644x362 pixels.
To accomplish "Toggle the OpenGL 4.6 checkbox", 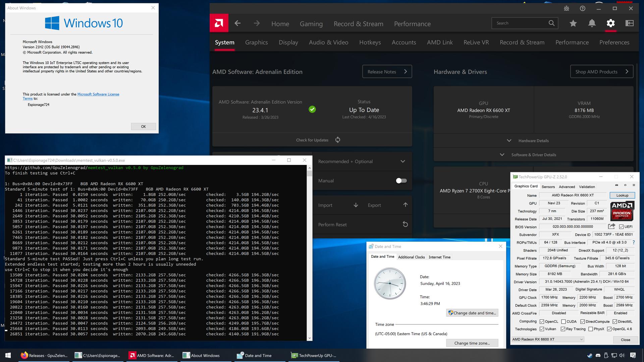I will (x=609, y=329).
